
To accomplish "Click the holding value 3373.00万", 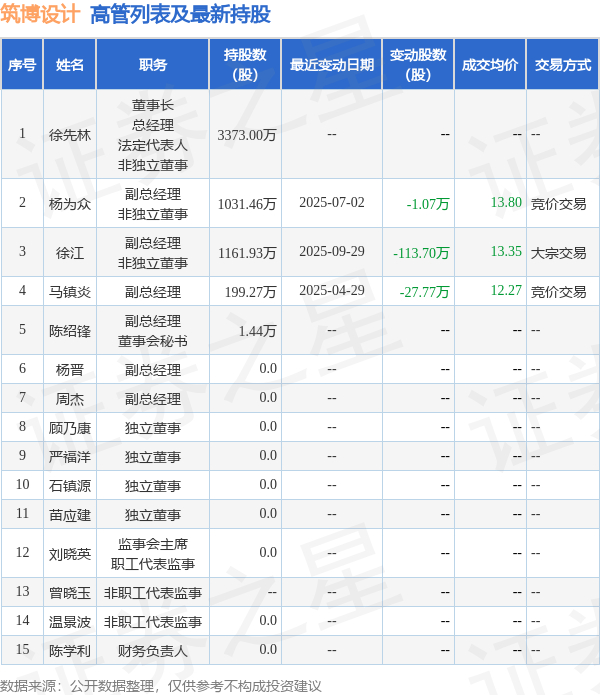I will click(247, 135).
